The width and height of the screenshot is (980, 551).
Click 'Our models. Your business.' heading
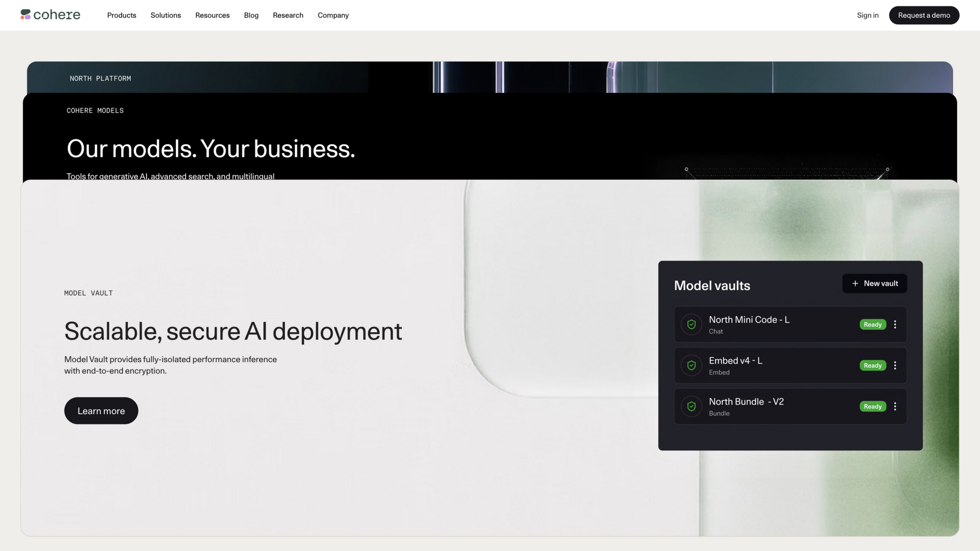[x=211, y=148]
